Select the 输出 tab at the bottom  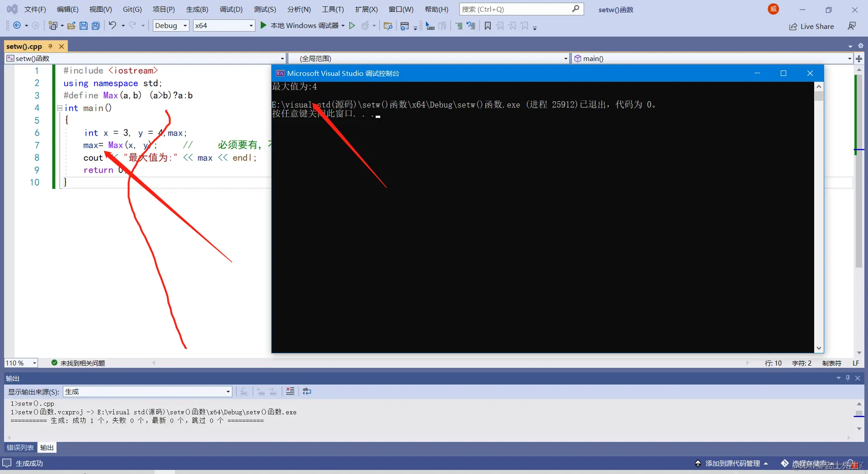pos(47,448)
